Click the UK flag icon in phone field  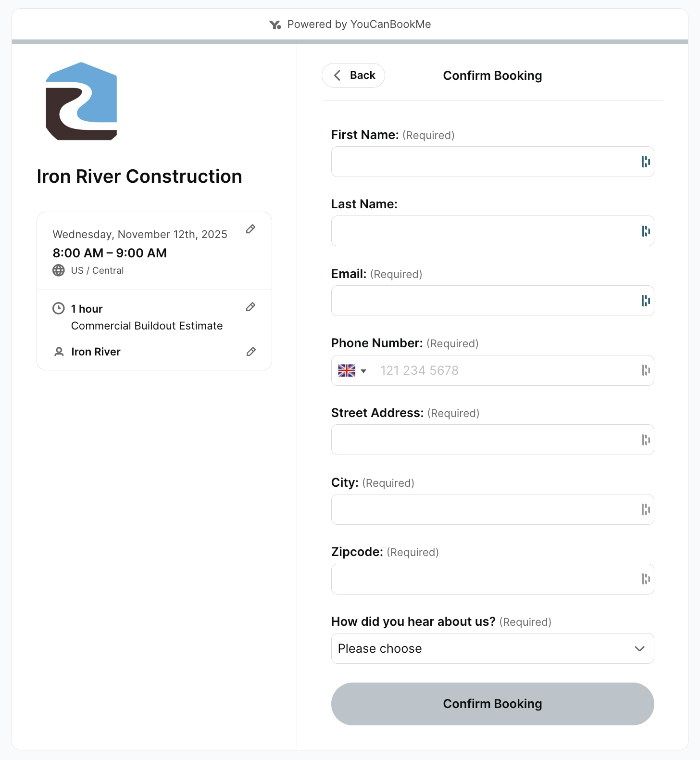click(348, 370)
